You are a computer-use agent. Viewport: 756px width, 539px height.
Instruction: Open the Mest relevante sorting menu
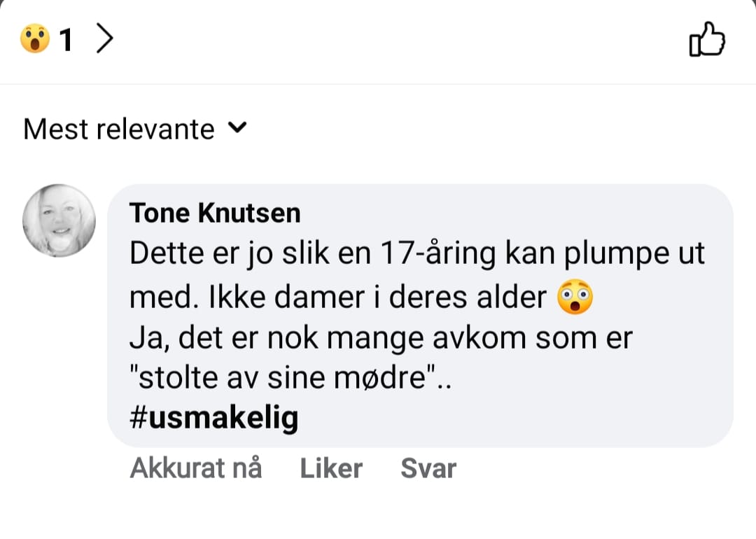[135, 129]
